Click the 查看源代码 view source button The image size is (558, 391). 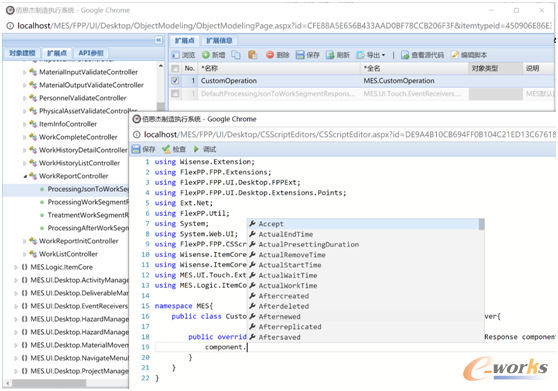[x=422, y=55]
